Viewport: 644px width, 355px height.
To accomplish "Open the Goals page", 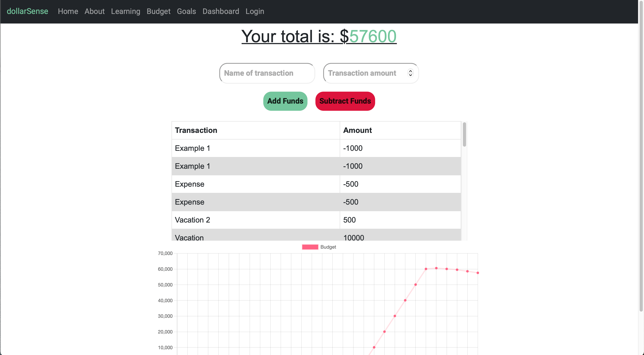I will [186, 11].
